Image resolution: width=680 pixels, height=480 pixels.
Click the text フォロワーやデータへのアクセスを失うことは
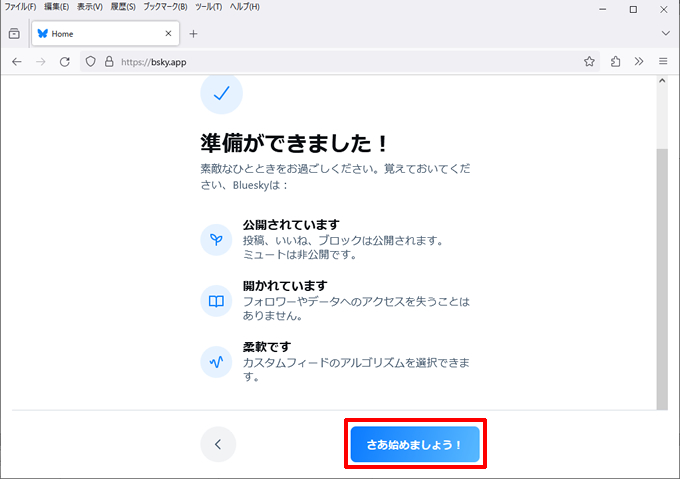[x=356, y=301]
